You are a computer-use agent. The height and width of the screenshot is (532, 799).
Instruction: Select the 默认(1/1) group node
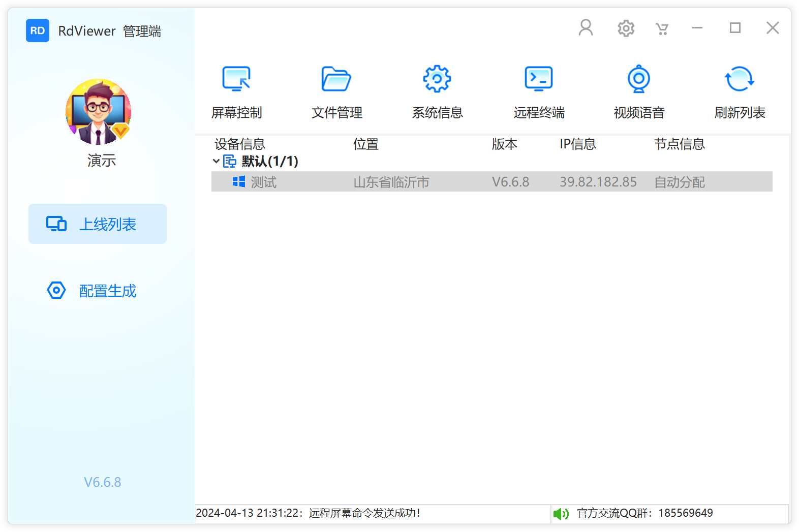pyautogui.click(x=270, y=162)
